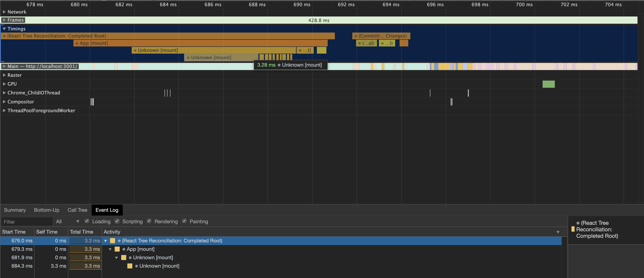Expand the Frames track arrow
The image size is (644, 278).
[4, 20]
